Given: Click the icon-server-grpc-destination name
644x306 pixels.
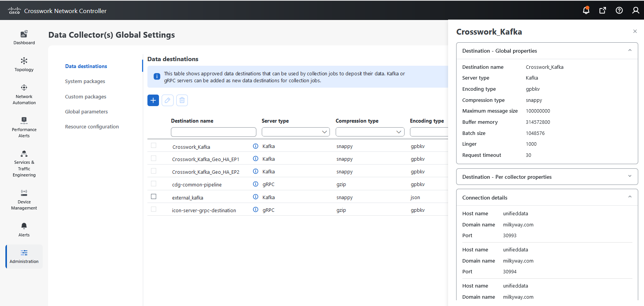Looking at the screenshot, I should tap(204, 210).
